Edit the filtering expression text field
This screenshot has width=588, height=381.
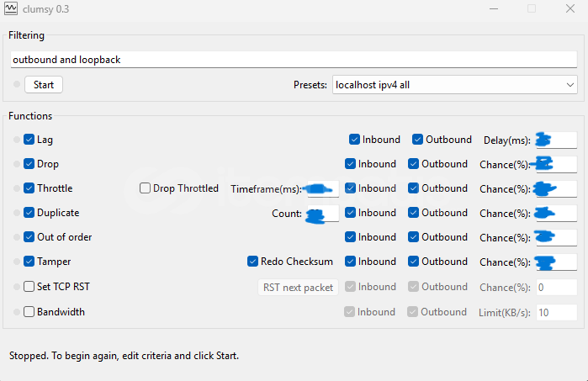[294, 60]
